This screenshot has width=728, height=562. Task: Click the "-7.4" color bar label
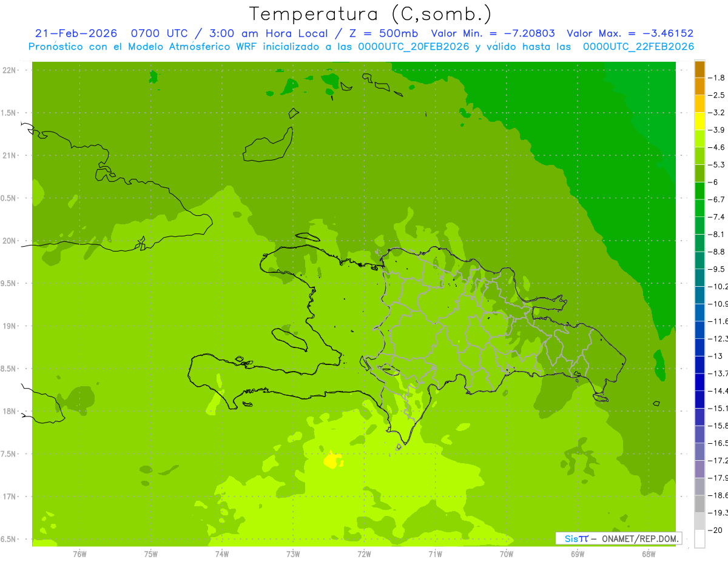717,216
